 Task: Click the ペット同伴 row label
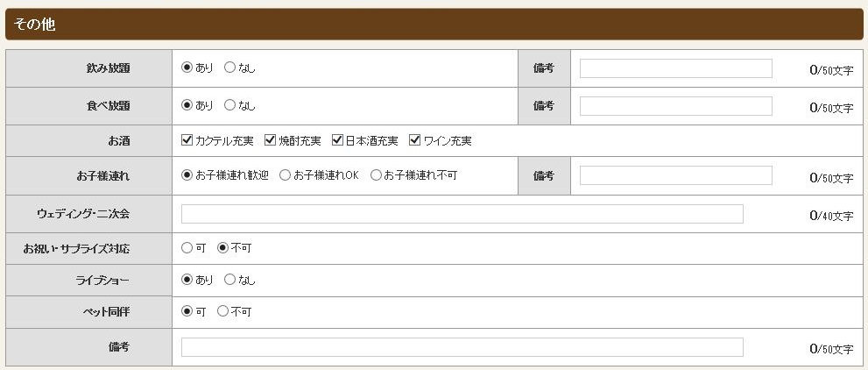click(x=106, y=312)
